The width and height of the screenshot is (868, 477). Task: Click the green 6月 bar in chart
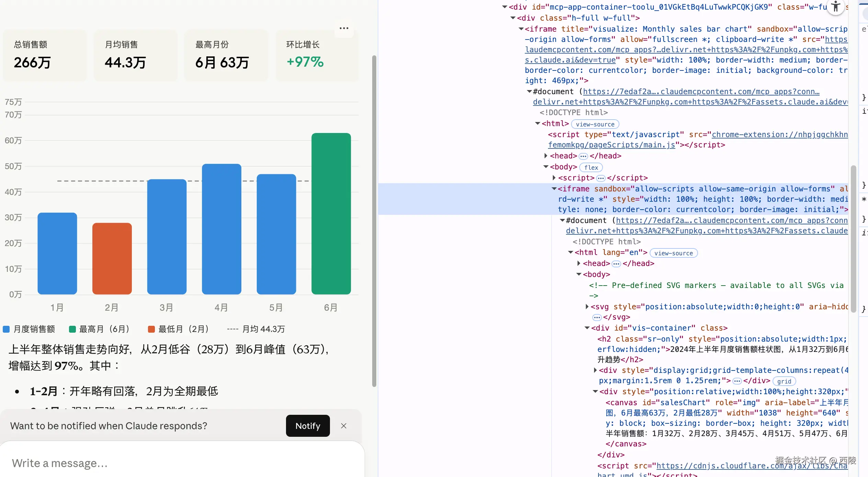pos(331,213)
